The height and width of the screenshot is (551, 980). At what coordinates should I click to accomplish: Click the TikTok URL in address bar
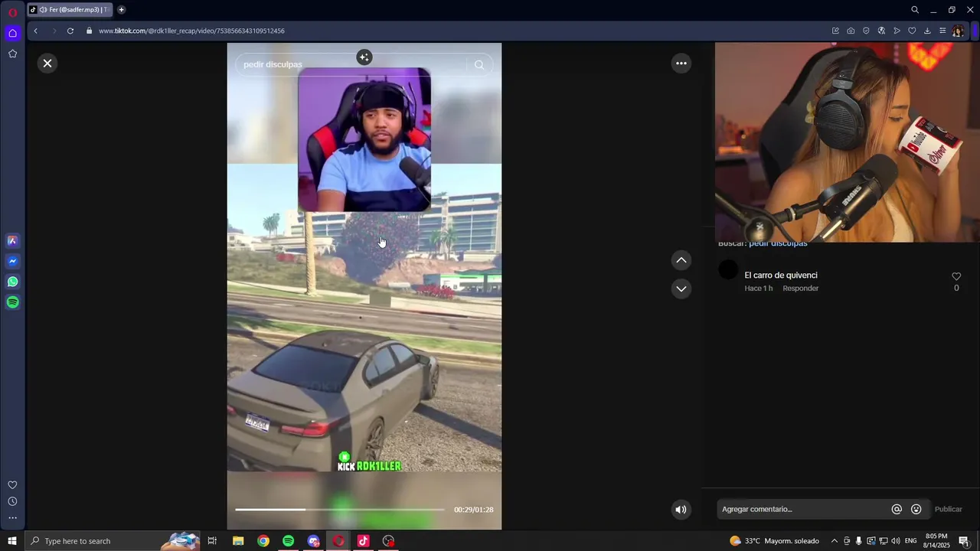191,31
